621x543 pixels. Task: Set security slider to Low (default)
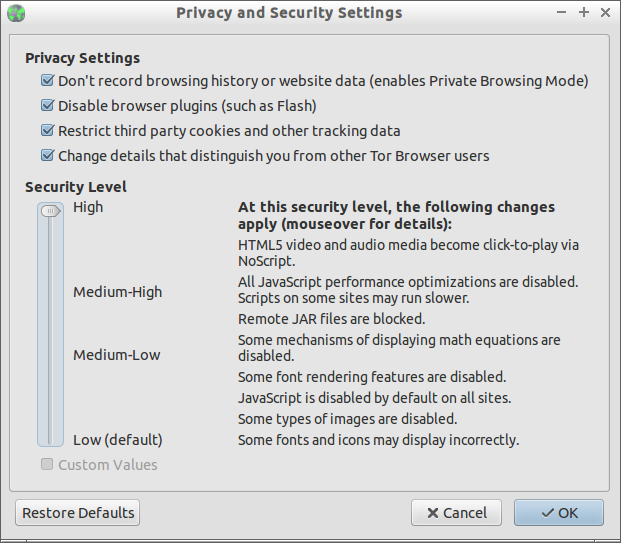point(50,438)
